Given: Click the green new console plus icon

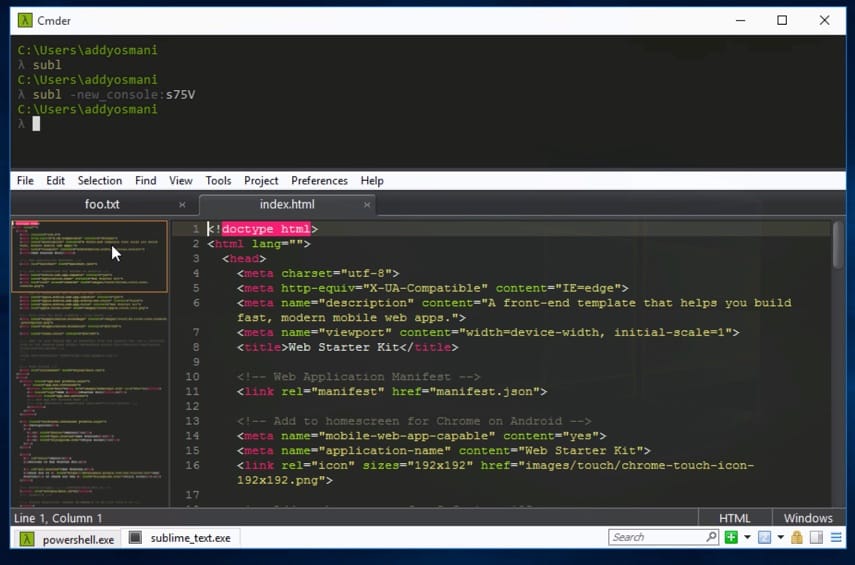Looking at the screenshot, I should 732,538.
